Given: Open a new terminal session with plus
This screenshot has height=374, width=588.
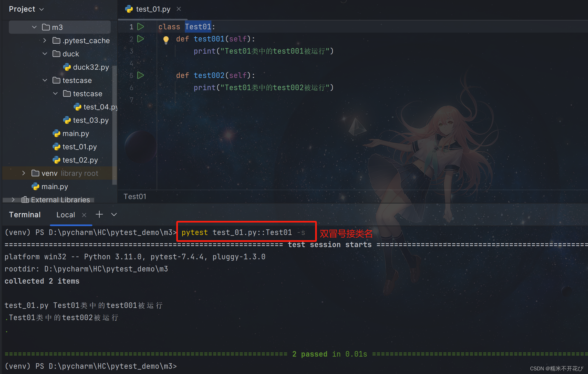Looking at the screenshot, I should [x=99, y=215].
